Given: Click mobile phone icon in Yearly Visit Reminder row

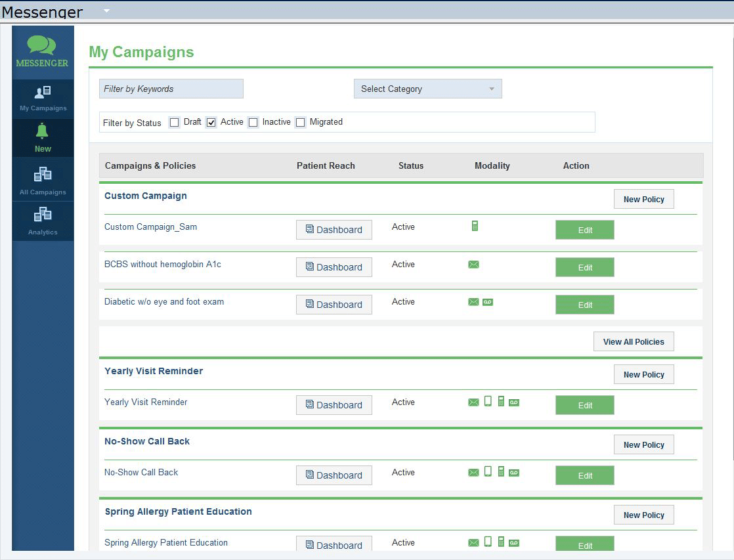Looking at the screenshot, I should click(488, 401).
